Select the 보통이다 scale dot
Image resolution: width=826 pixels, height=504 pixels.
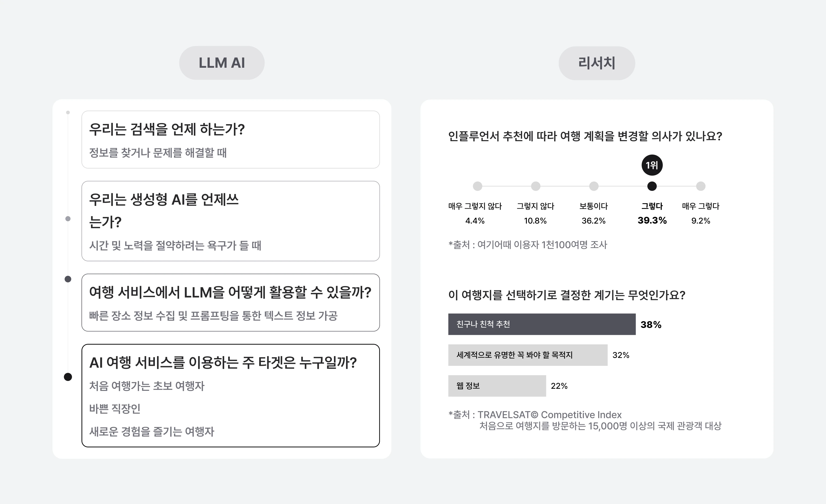594,186
